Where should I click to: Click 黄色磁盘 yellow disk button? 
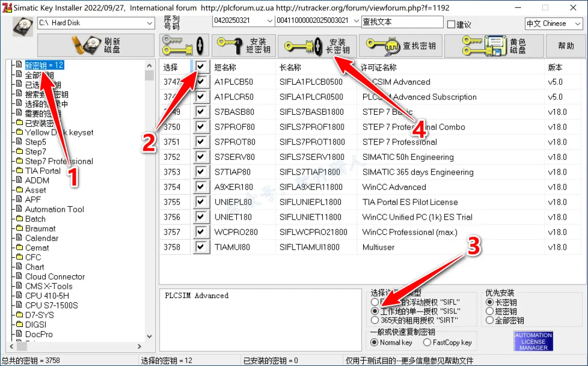pos(494,45)
